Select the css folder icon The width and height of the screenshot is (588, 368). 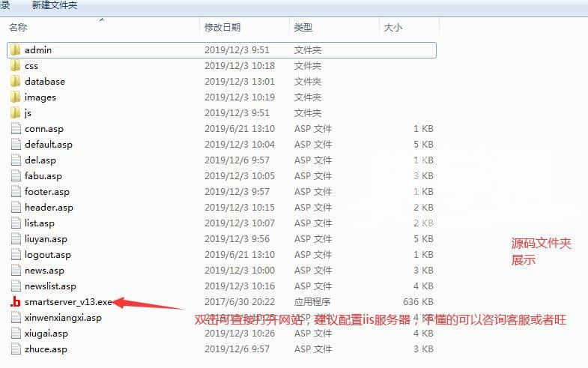click(16, 65)
